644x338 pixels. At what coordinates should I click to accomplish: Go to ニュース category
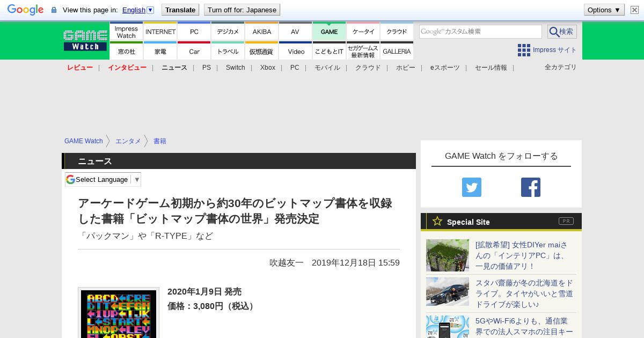[174, 68]
